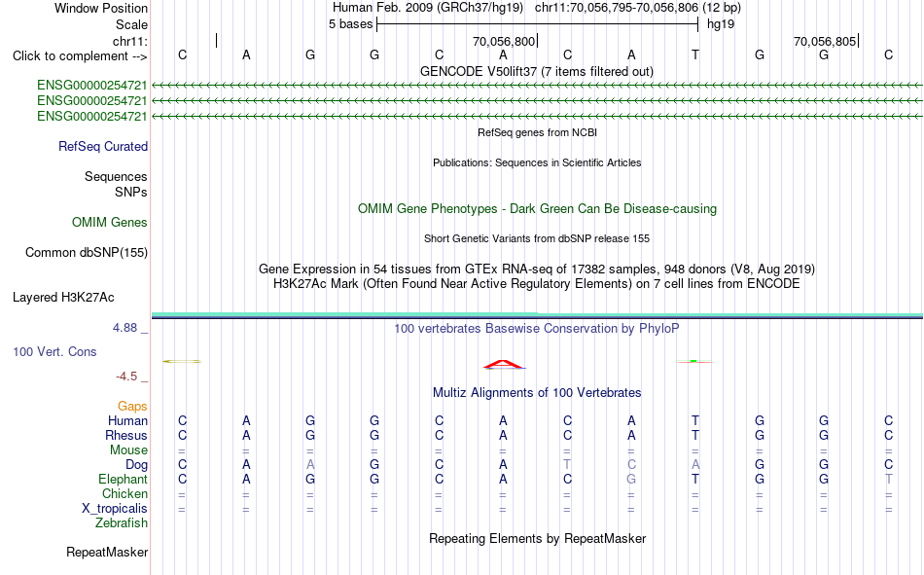Click the orange Gaps label

tap(132, 406)
